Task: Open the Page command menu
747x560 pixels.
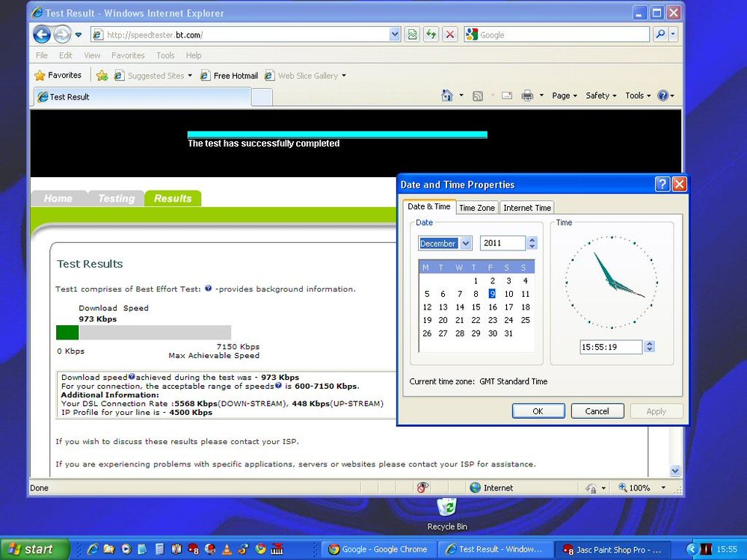Action: point(565,95)
